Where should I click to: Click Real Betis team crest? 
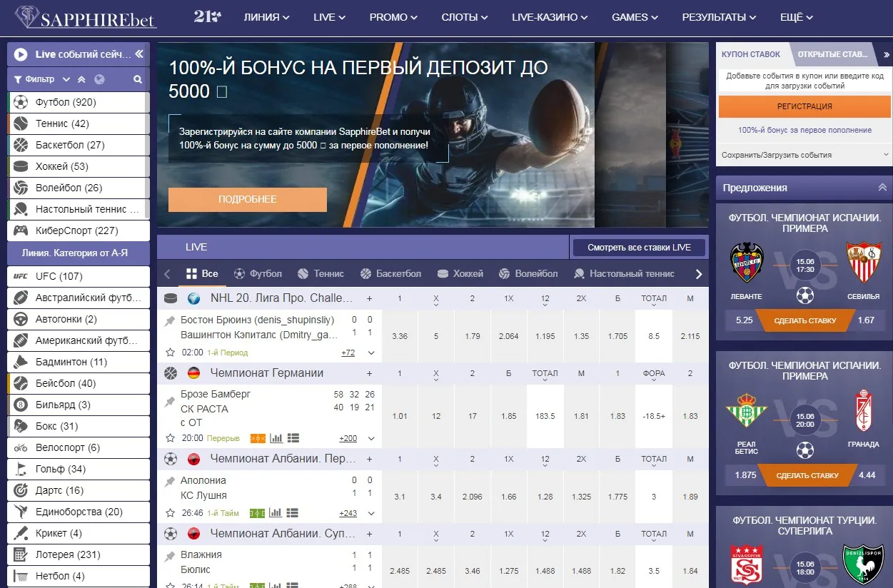click(x=746, y=410)
